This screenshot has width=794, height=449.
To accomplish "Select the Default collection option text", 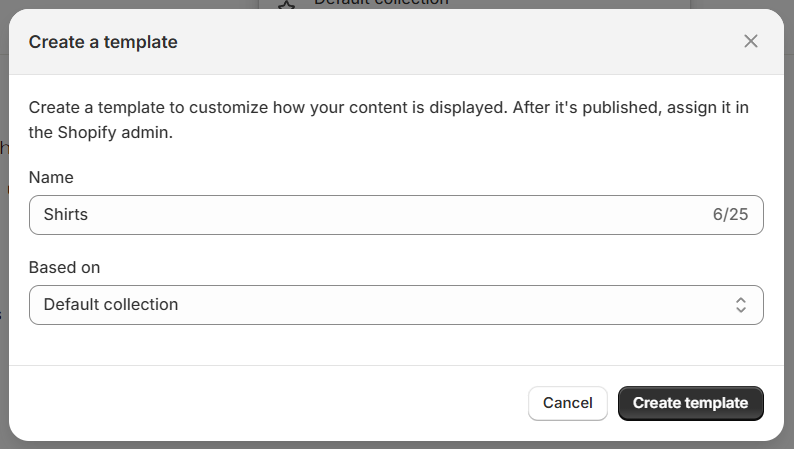I will [111, 305].
